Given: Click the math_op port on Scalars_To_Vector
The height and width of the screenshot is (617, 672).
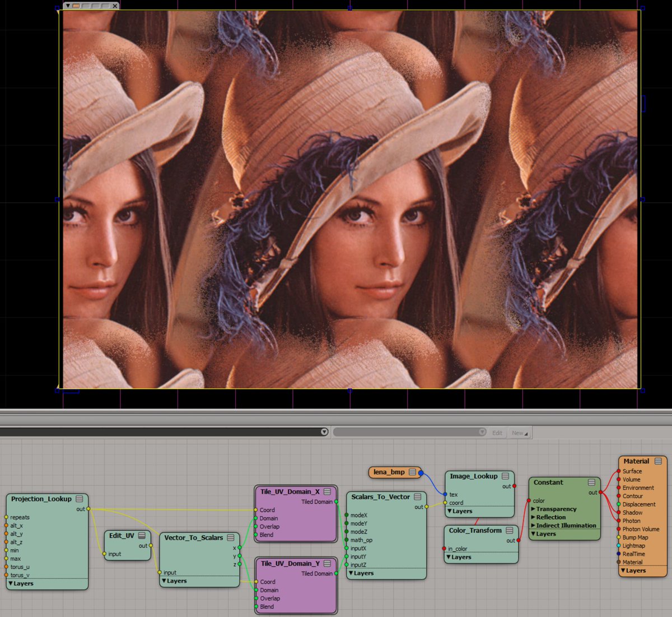Looking at the screenshot, I should (347, 540).
